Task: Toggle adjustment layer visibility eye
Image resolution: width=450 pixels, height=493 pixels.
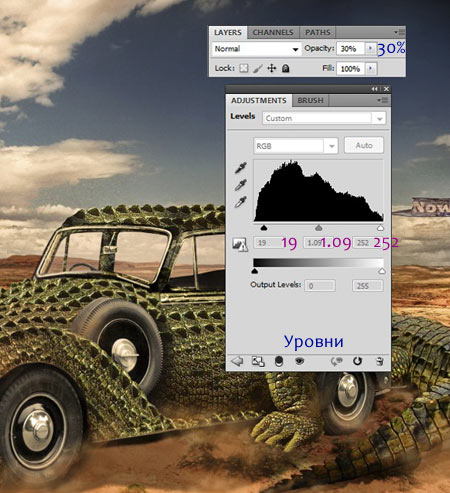Action: tap(300, 361)
